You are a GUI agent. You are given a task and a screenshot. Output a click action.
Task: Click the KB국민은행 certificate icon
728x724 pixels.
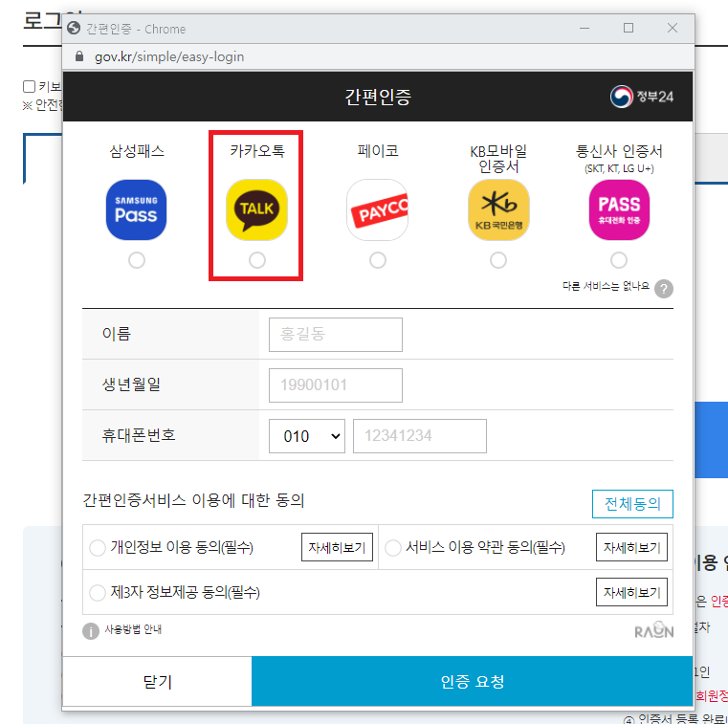coord(498,209)
